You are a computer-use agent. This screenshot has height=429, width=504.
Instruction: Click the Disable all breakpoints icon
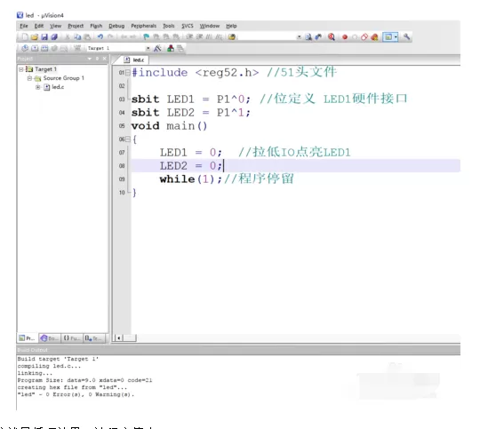(x=364, y=37)
